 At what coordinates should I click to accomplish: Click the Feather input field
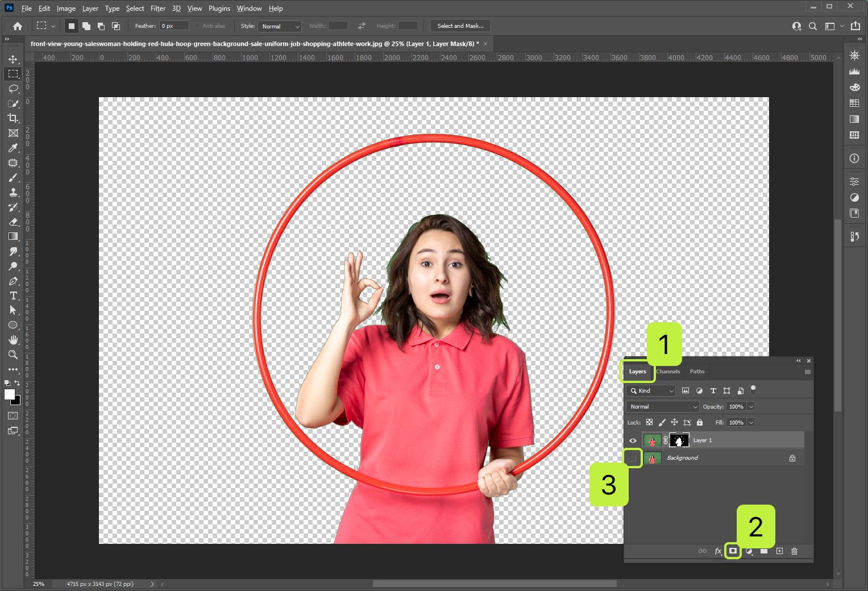pos(174,26)
